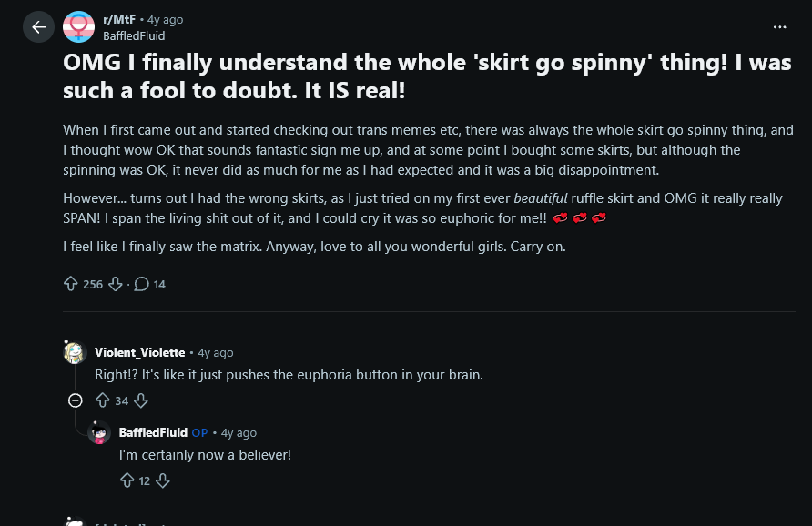The height and width of the screenshot is (526, 812).
Task: Downvote BaffledFluid's reply with 12 votes
Action: (x=163, y=480)
